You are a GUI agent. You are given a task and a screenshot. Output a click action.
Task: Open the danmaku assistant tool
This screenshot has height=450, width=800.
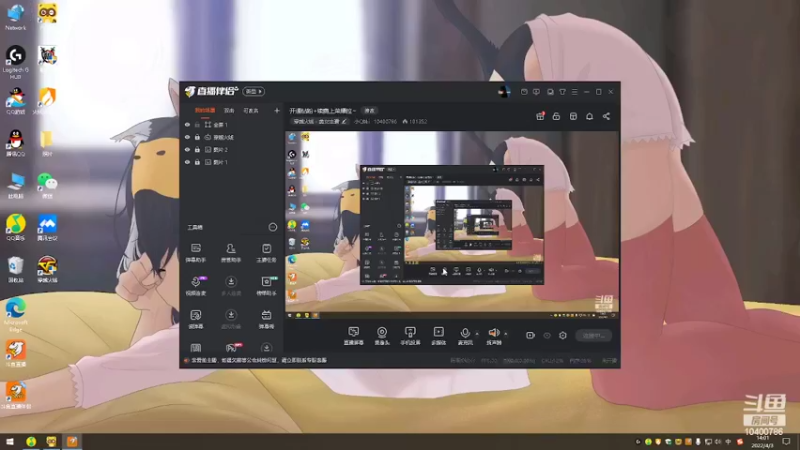click(196, 253)
